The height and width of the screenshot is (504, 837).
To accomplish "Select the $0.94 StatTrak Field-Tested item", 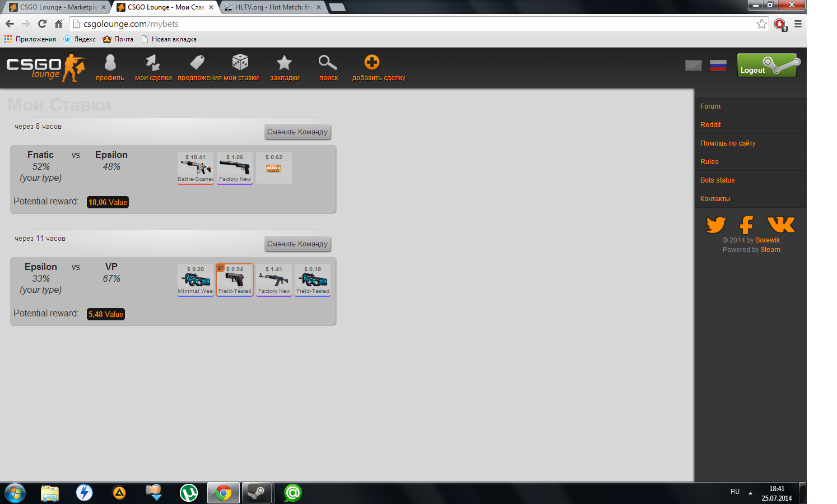I will (x=235, y=280).
